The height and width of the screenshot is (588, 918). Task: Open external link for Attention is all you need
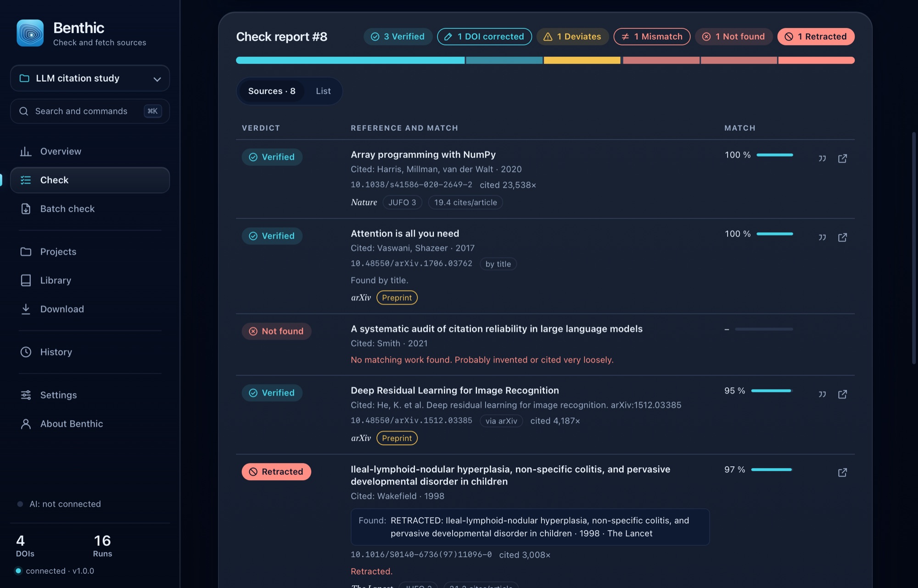842,237
